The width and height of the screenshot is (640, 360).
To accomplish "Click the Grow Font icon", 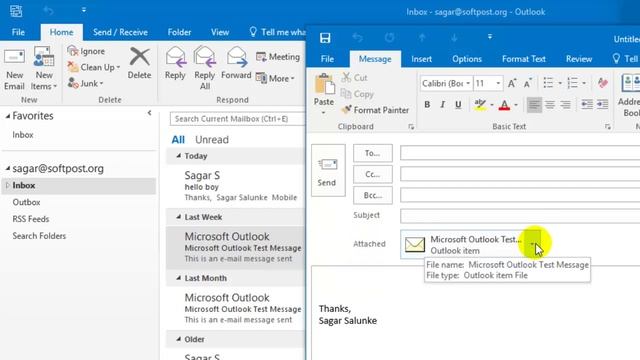I will (x=511, y=83).
